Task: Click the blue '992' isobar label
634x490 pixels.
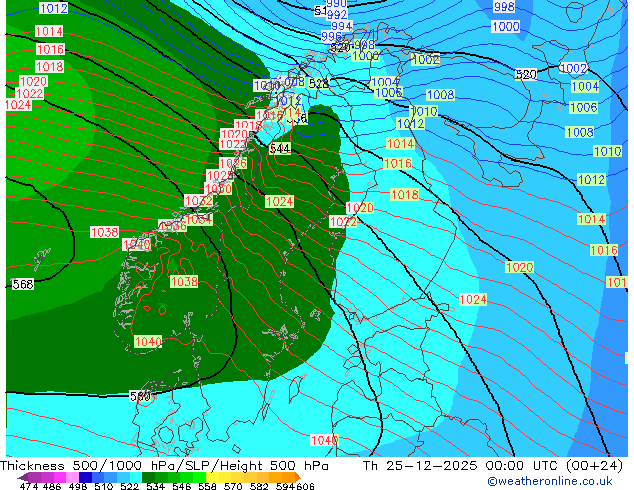Action: pos(337,15)
